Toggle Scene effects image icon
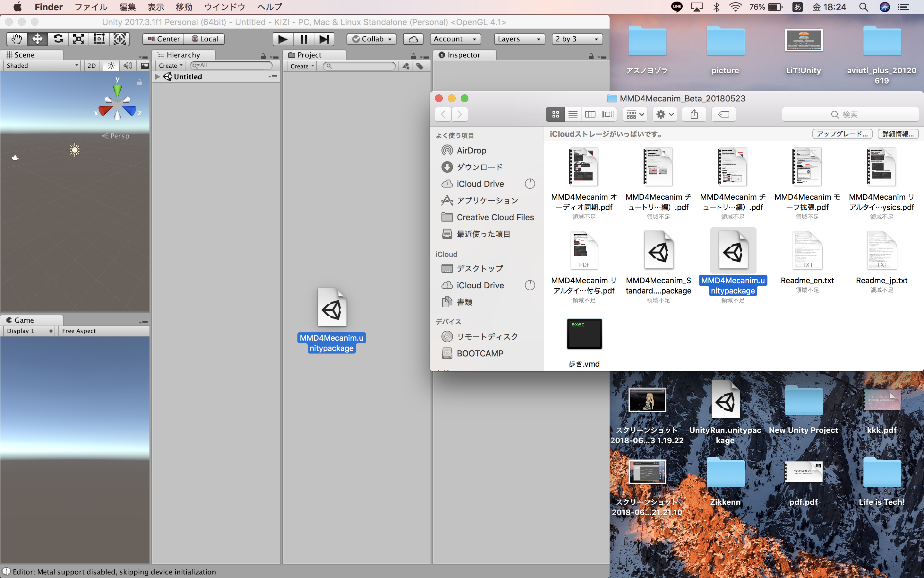Image resolution: width=924 pixels, height=578 pixels. pos(145,66)
